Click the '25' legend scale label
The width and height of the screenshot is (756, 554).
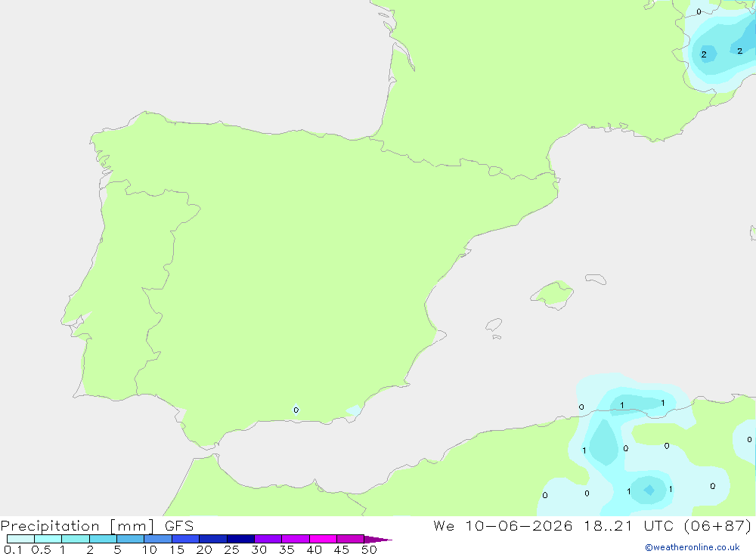coord(231,549)
